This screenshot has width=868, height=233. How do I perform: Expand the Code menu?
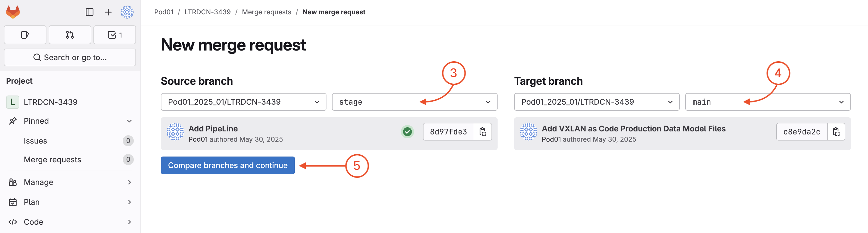(129, 222)
